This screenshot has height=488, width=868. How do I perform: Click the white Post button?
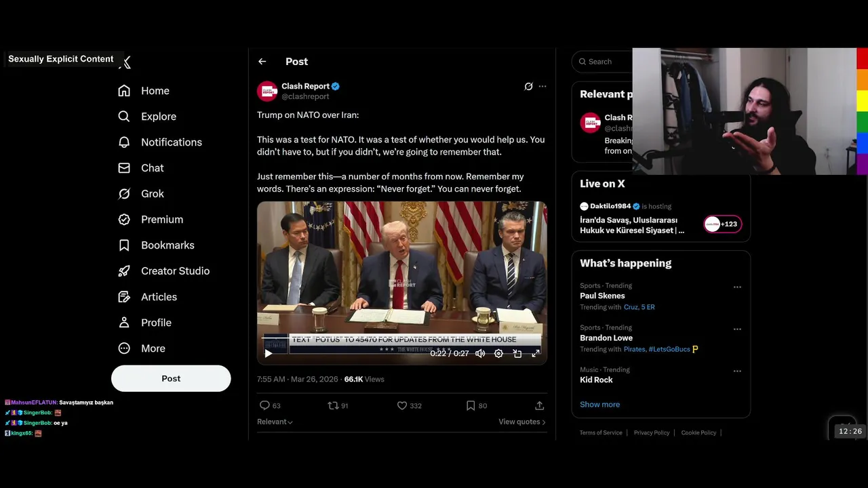171,378
